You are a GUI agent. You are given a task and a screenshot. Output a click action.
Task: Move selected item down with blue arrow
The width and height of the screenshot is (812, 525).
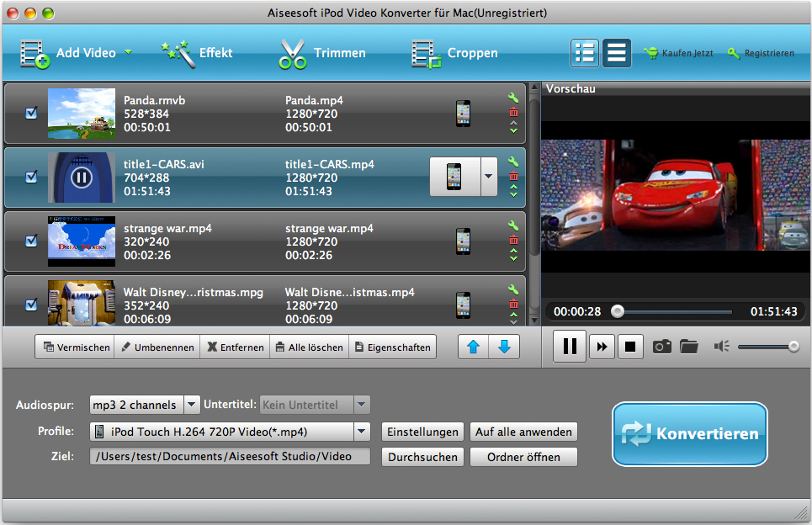(504, 347)
